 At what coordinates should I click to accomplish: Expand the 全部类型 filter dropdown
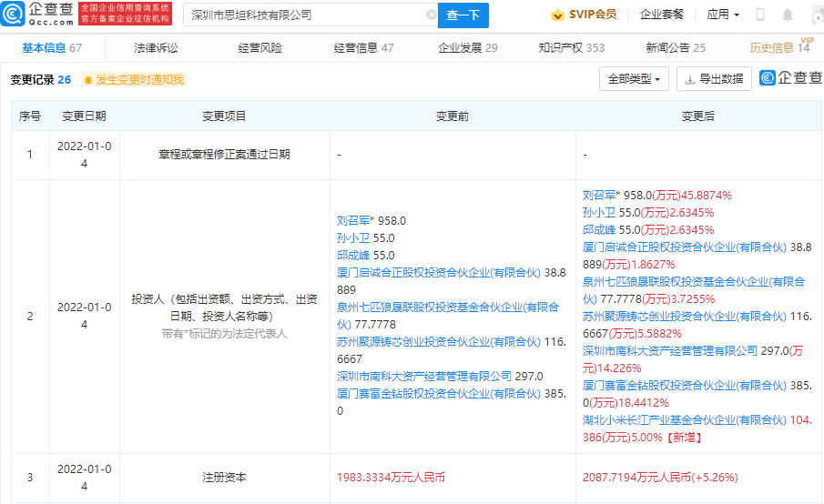coord(635,79)
